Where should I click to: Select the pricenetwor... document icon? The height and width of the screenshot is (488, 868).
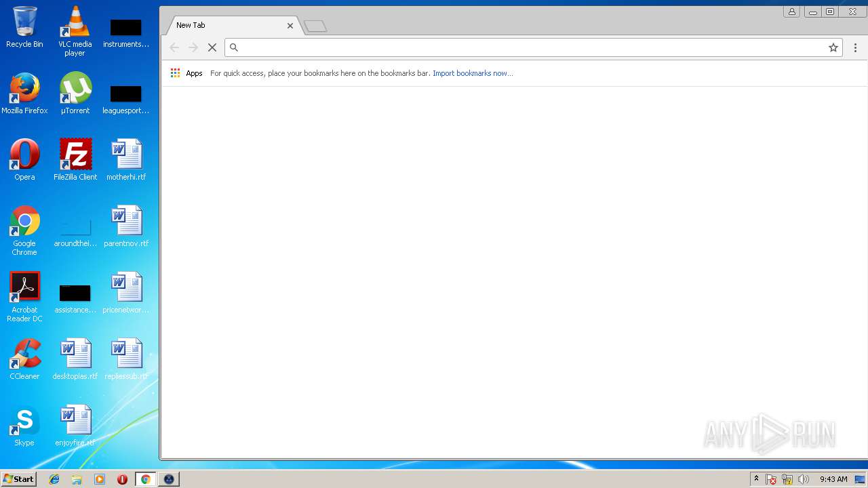pos(126,293)
